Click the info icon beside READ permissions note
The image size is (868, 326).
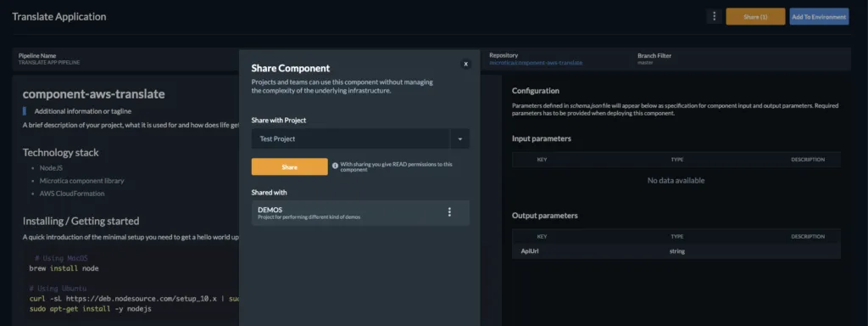(x=335, y=165)
